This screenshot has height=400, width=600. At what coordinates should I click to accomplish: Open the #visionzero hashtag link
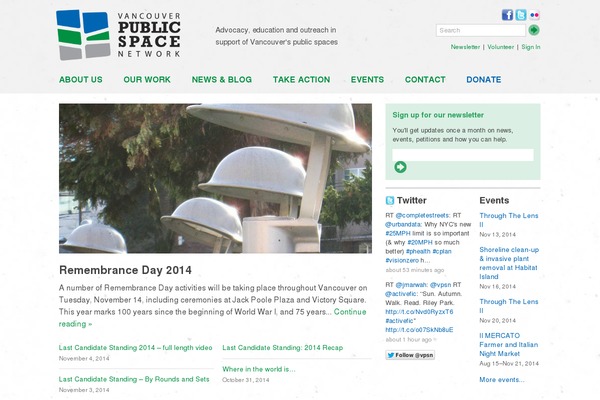402,260
